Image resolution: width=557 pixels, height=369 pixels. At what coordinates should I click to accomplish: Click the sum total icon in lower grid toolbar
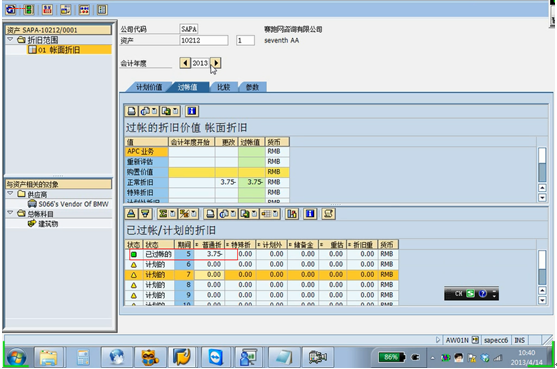tap(163, 214)
